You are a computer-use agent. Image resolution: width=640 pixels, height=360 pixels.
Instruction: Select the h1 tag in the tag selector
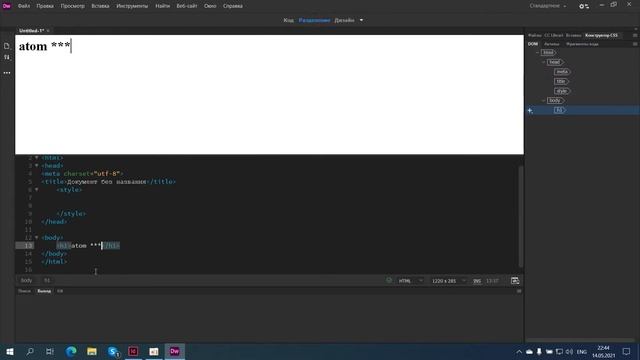tap(47, 280)
